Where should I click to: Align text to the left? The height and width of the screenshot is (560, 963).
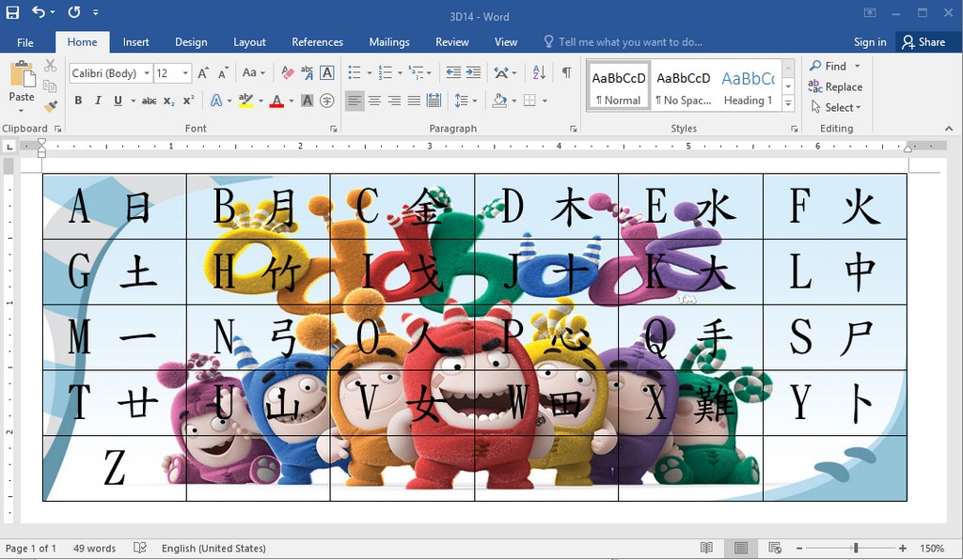(x=355, y=101)
